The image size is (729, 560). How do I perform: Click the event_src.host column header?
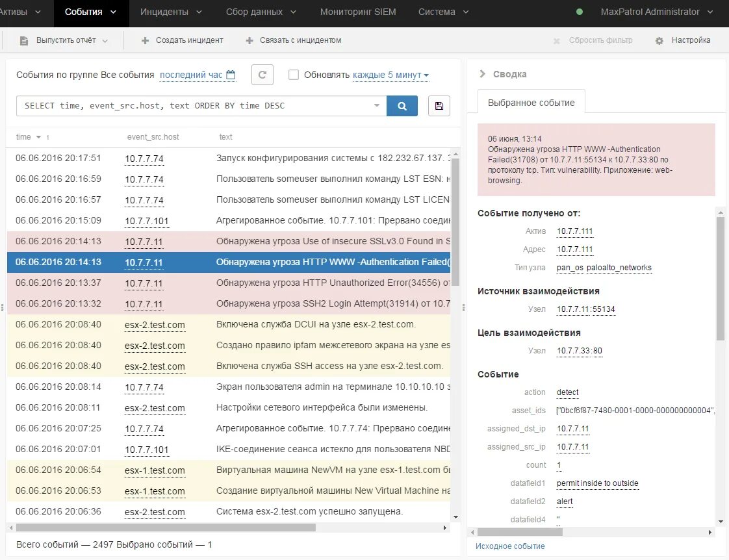(153, 137)
